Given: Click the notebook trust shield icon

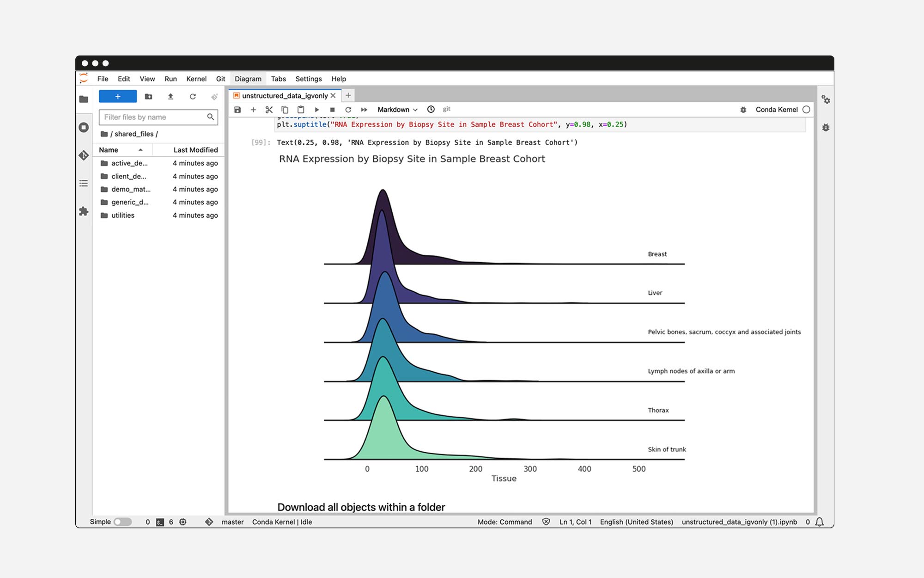Looking at the screenshot, I should tap(546, 522).
